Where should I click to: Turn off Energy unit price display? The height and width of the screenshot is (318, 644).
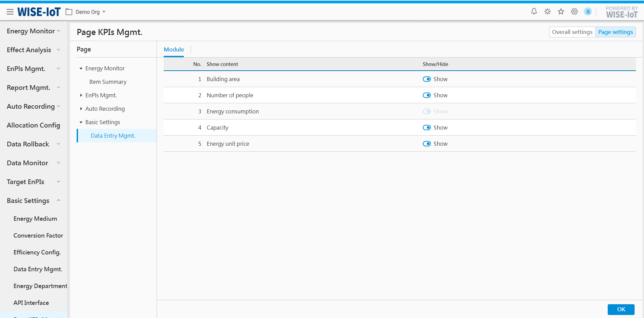coord(427,144)
